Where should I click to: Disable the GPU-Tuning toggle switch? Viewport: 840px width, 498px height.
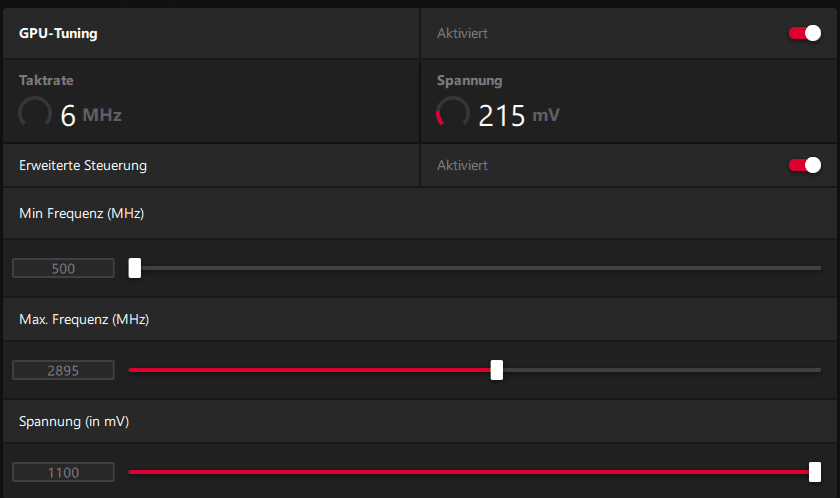pyautogui.click(x=805, y=33)
